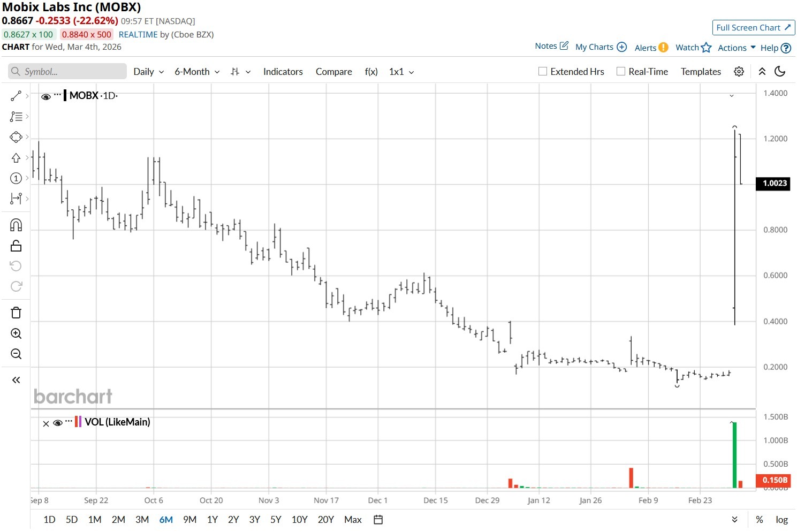Image resolution: width=797 pixels, height=532 pixels.
Task: Select the 1Y range tab
Action: point(212,520)
